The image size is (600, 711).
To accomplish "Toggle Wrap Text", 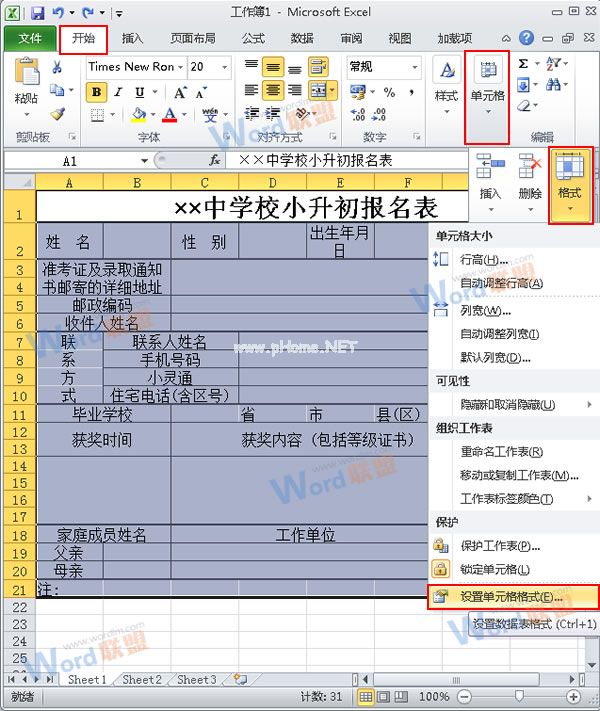I will pyautogui.click(x=318, y=67).
